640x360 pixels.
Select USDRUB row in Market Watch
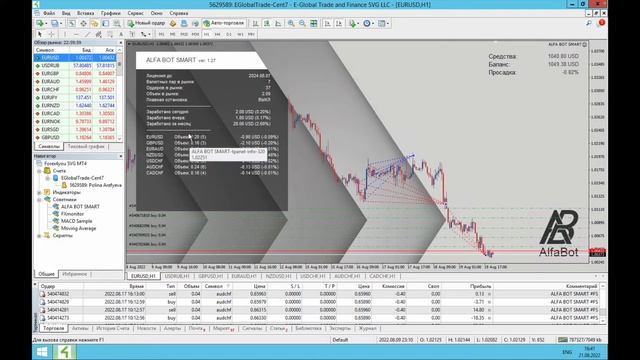click(x=76, y=65)
